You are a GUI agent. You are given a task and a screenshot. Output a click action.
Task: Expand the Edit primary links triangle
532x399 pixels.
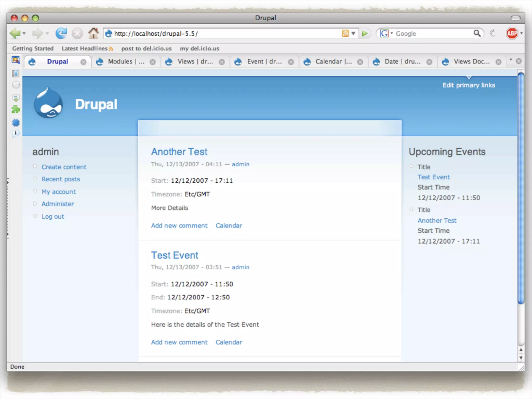tap(469, 77)
